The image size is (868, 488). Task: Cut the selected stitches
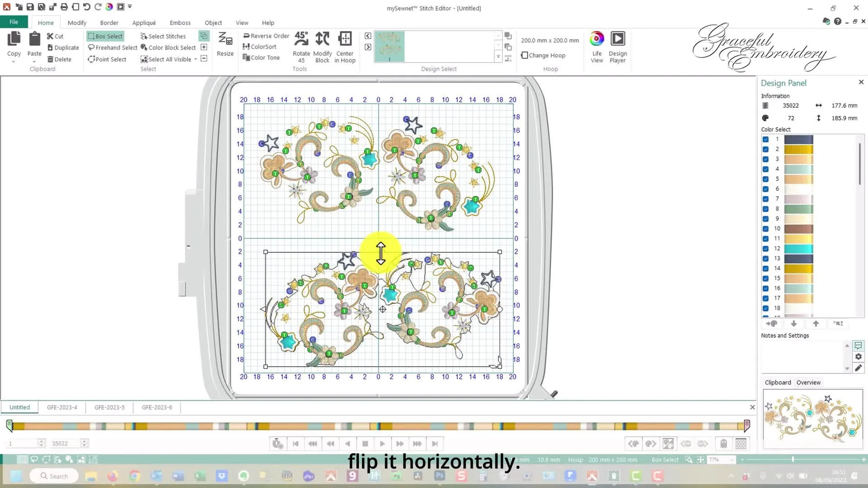tap(55, 36)
